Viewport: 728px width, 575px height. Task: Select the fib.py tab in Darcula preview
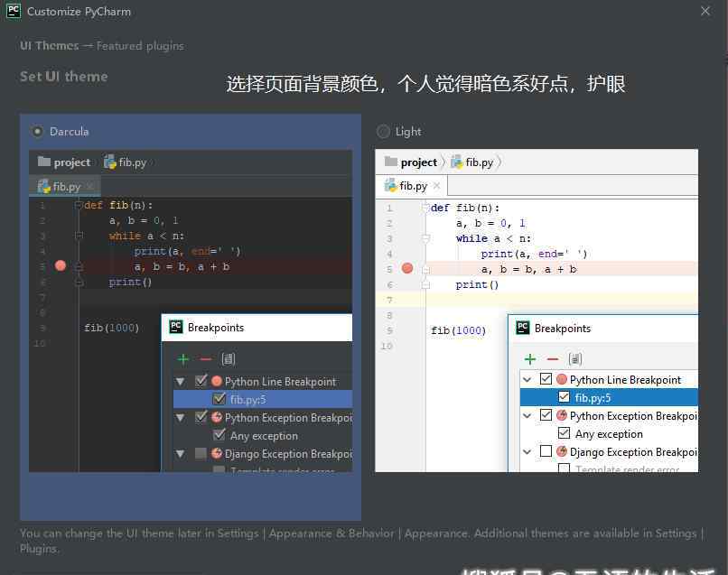click(x=60, y=187)
